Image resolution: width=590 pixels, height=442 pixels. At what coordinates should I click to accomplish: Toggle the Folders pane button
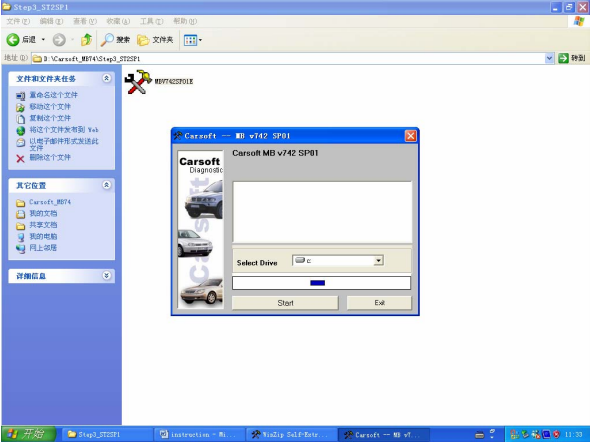pos(155,39)
